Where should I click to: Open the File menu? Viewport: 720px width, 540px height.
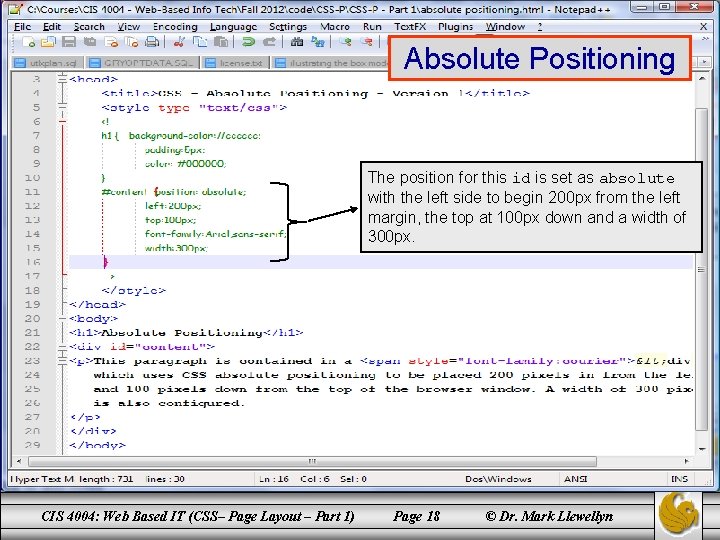[x=22, y=27]
